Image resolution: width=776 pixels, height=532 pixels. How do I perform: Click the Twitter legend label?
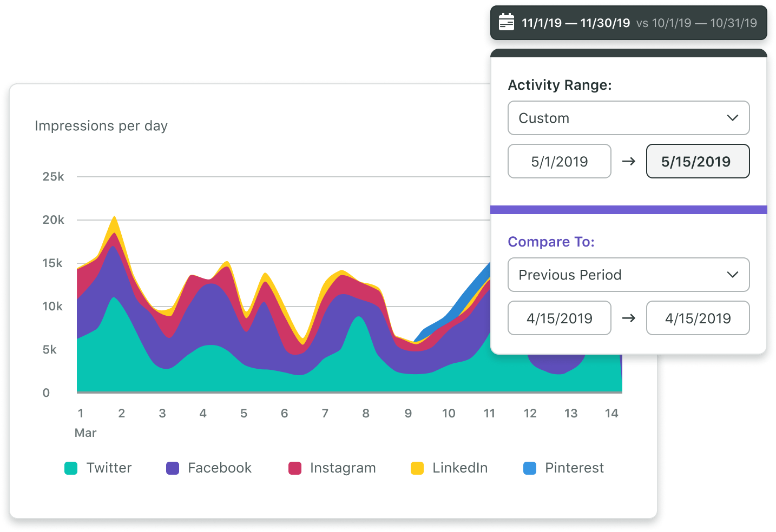point(109,468)
